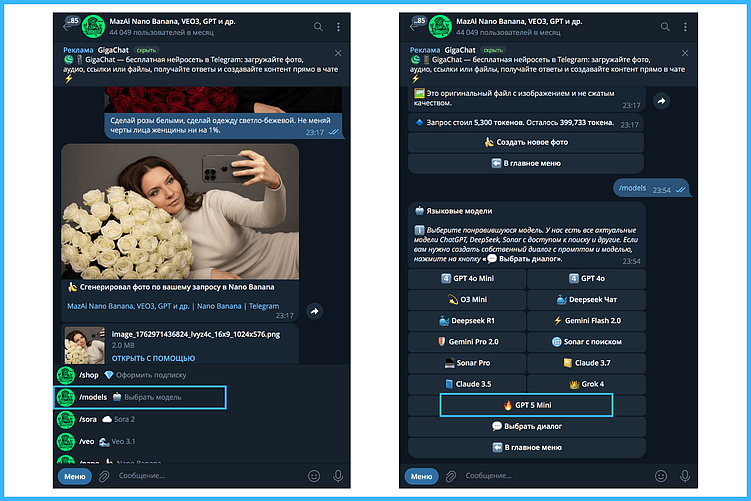Open the bot avatar in the right chat header
The height and width of the screenshot is (501, 751).
pos(440,27)
